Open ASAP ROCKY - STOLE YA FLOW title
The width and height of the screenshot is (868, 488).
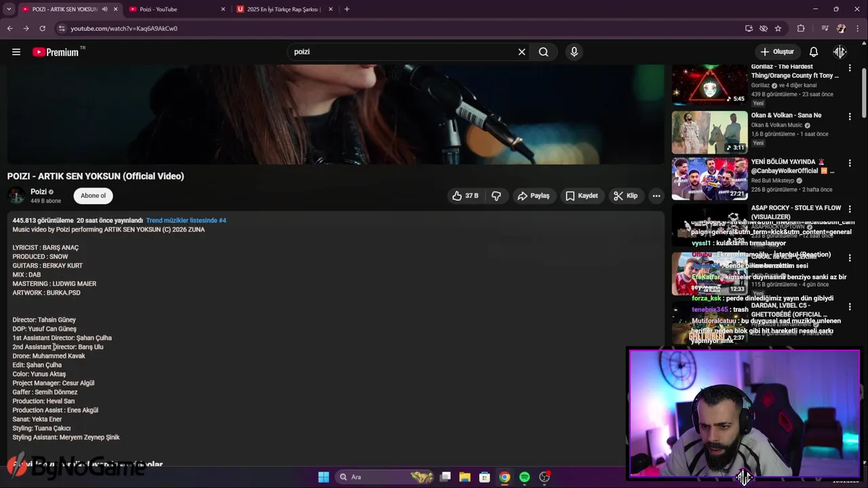pos(796,211)
